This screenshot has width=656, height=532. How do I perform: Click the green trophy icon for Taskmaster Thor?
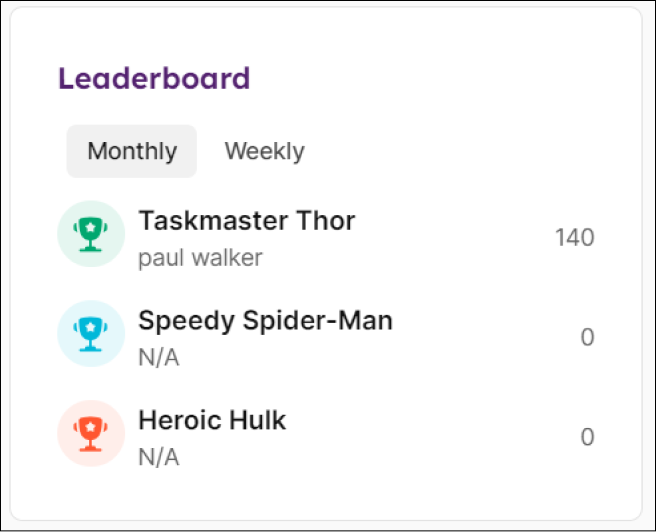(x=90, y=234)
